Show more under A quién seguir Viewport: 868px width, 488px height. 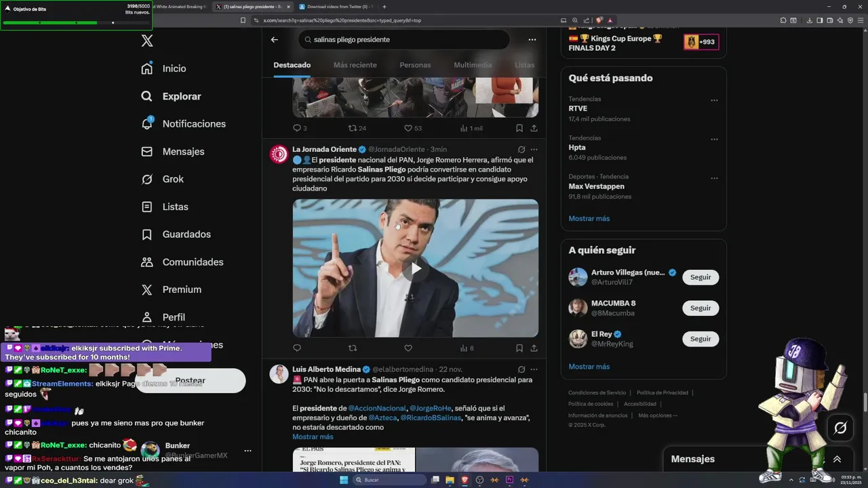(x=589, y=367)
